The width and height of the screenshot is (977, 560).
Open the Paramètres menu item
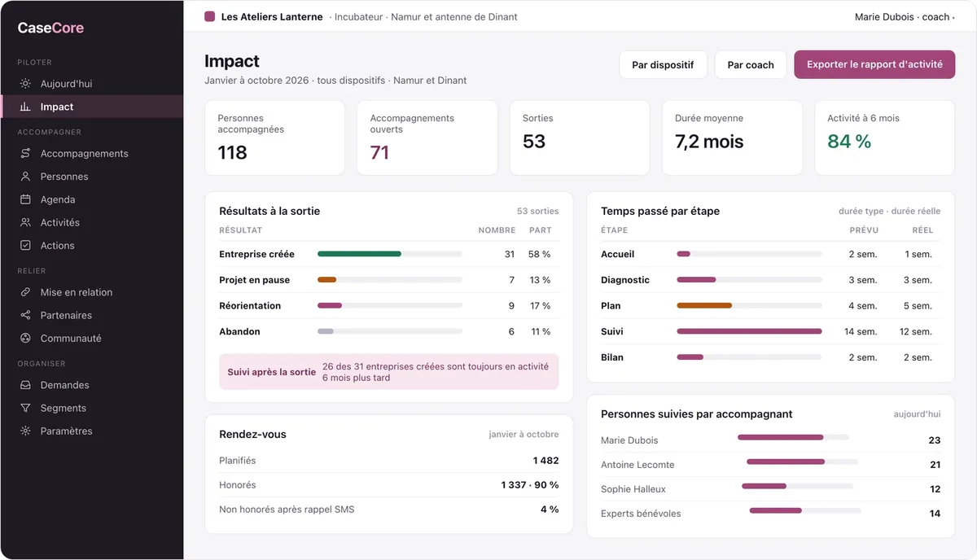click(x=92, y=431)
